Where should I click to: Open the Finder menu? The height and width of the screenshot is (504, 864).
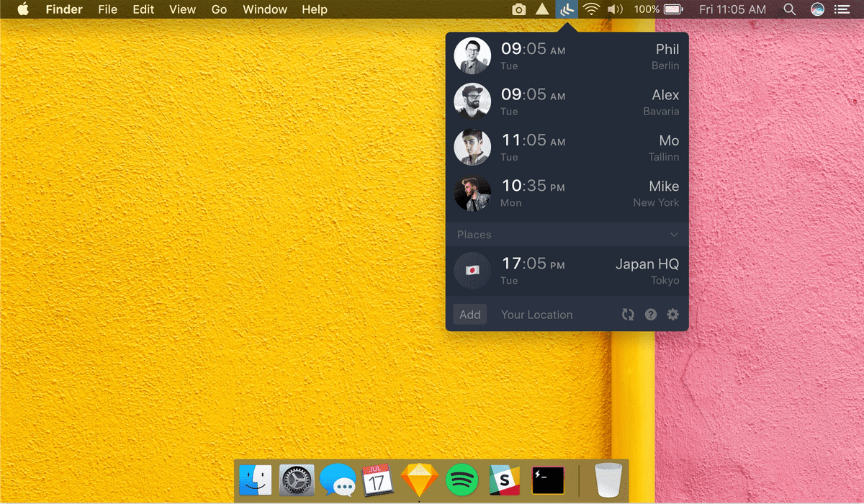click(64, 9)
